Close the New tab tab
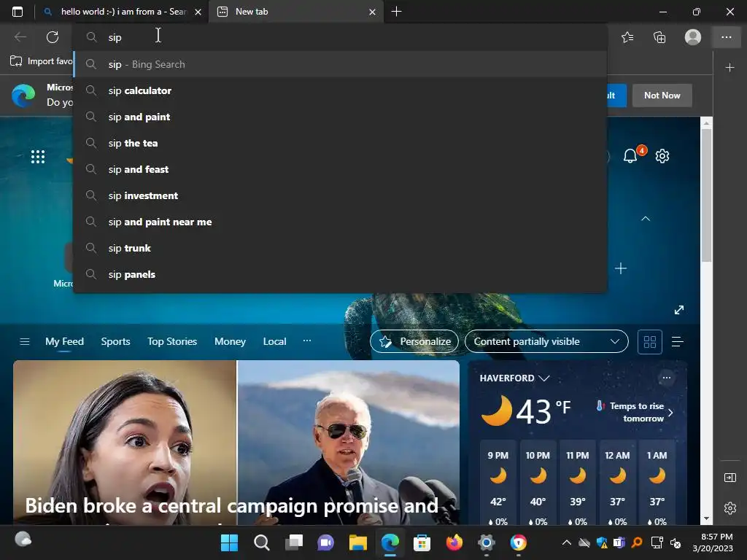This screenshot has height=560, width=747. 373,12
